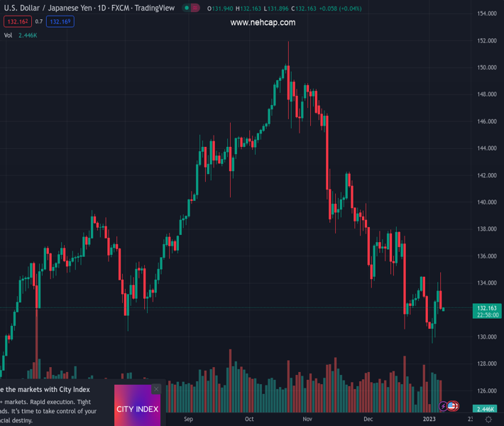Click the Dec label on time axis
Image resolution: width=504 pixels, height=426 pixels.
pos(368,419)
